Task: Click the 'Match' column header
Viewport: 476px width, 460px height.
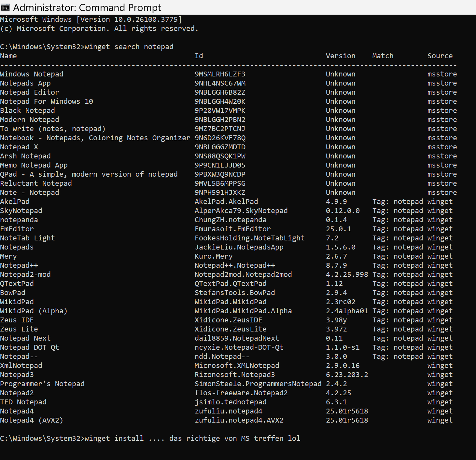Action: (x=383, y=56)
